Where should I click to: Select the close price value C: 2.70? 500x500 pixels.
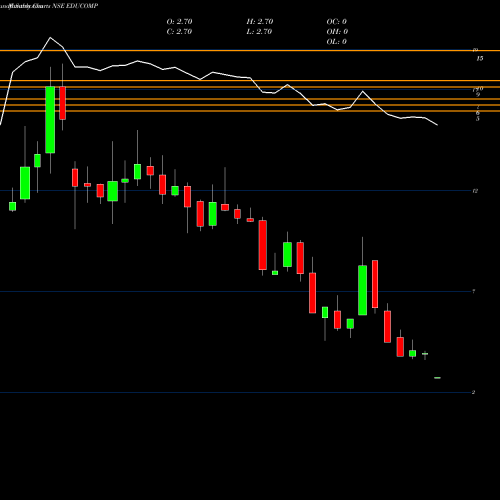tap(179, 31)
